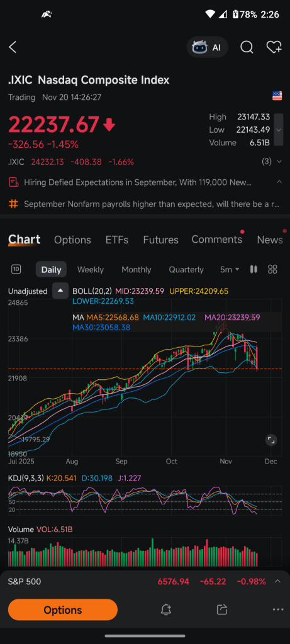Tap the orange Options button
The height and width of the screenshot is (644, 290).
click(63, 610)
